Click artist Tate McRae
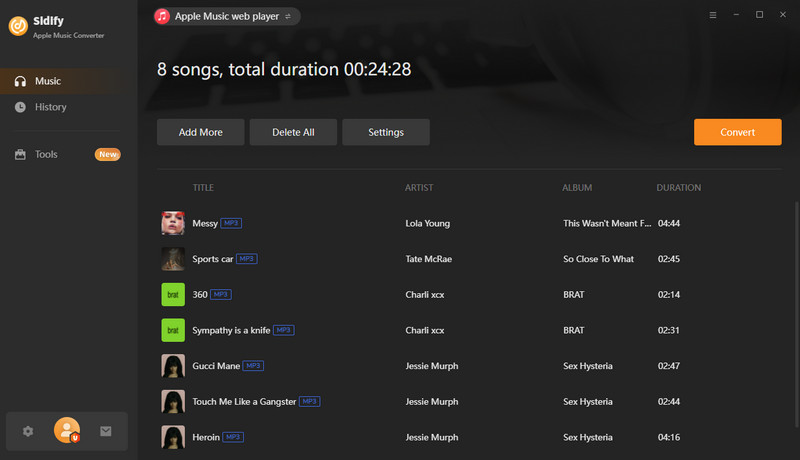 [x=429, y=259]
